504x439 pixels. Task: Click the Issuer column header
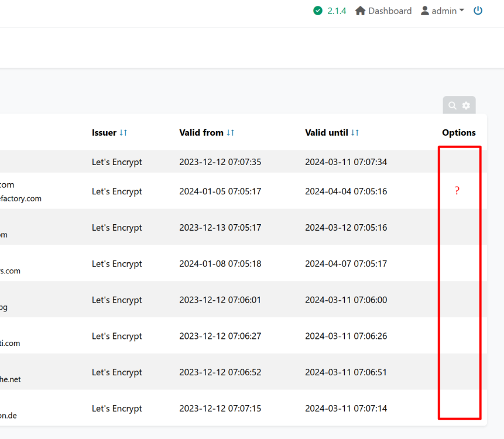[x=104, y=133]
